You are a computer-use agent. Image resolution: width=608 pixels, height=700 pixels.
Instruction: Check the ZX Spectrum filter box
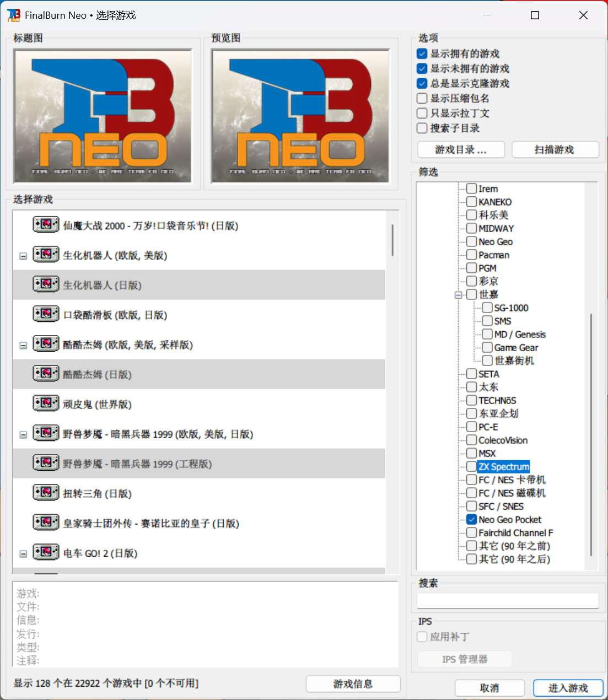(x=472, y=466)
